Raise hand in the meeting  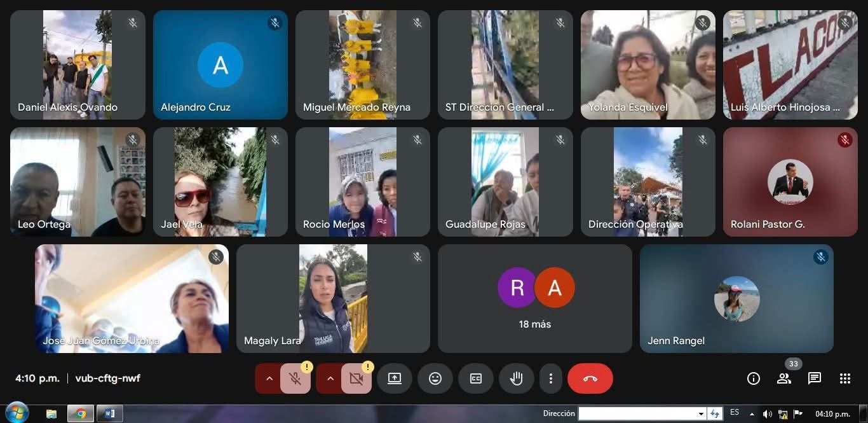pyautogui.click(x=517, y=378)
